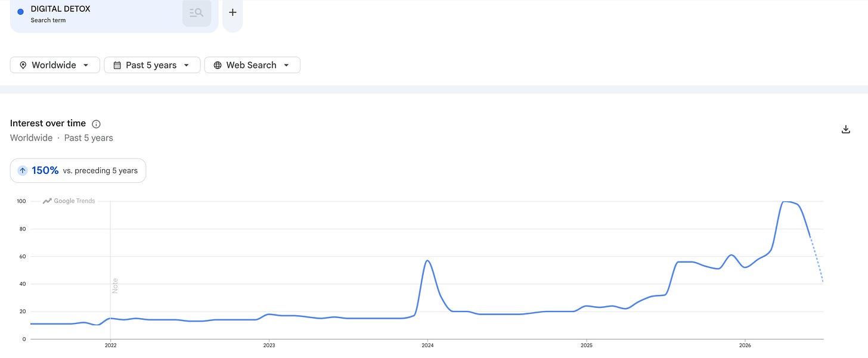Open the Worldwide region dropdown

[54, 65]
